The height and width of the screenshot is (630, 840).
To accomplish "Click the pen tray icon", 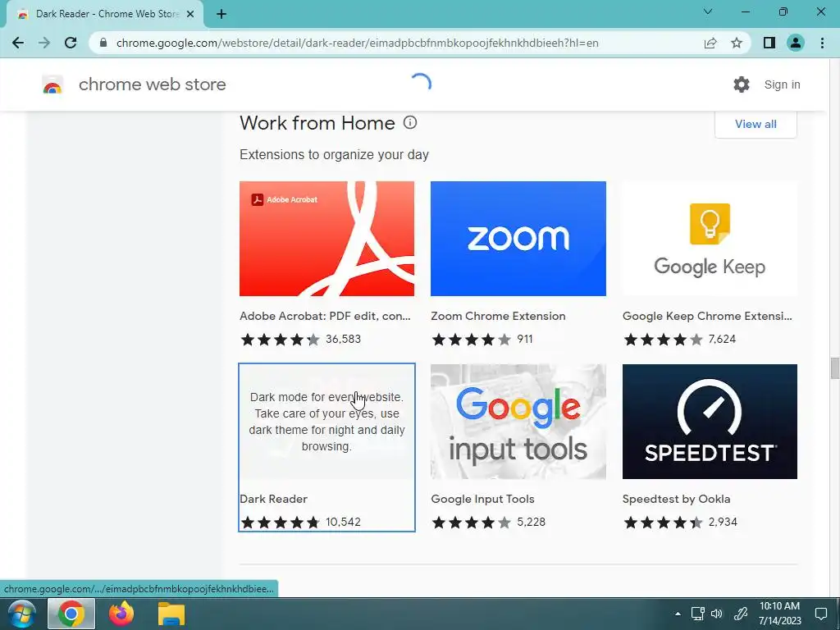I will coord(741,614).
